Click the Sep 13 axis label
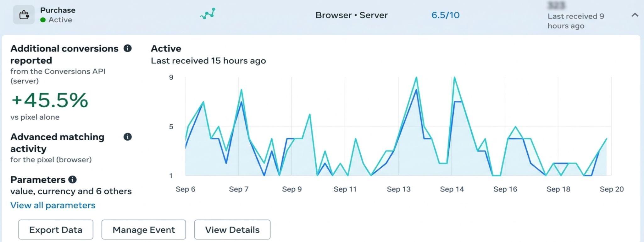This screenshot has width=644, height=242. pos(399,189)
